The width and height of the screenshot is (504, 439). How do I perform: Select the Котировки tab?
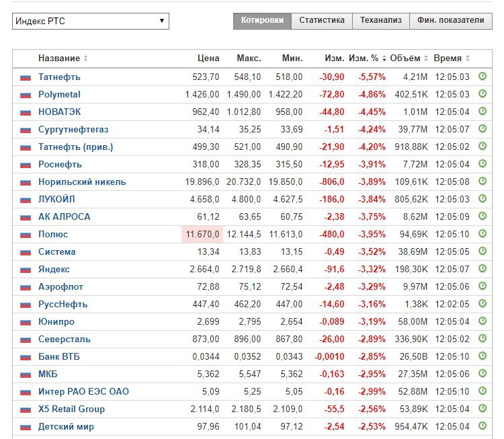[x=262, y=21]
